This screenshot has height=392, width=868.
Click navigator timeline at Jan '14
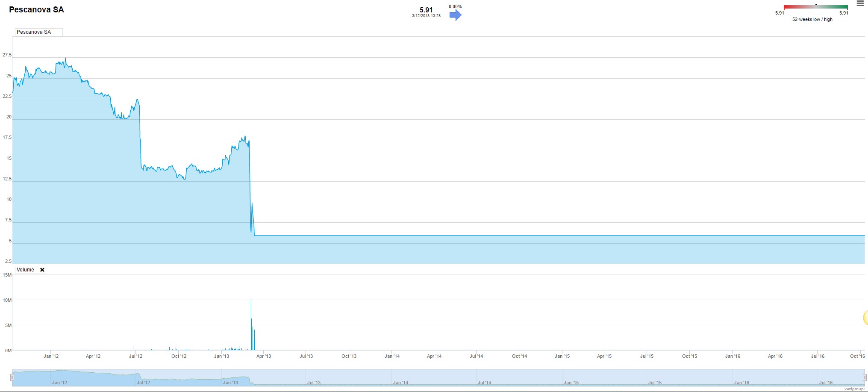point(400,383)
